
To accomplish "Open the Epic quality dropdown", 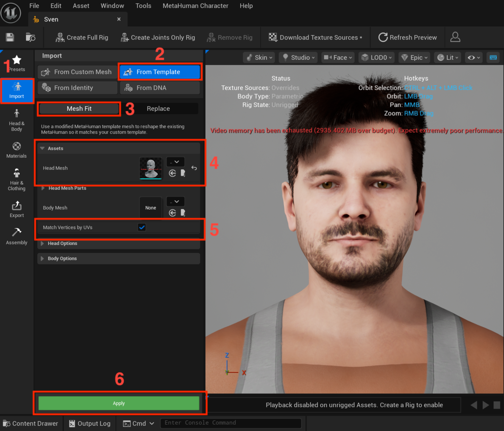I will (414, 57).
